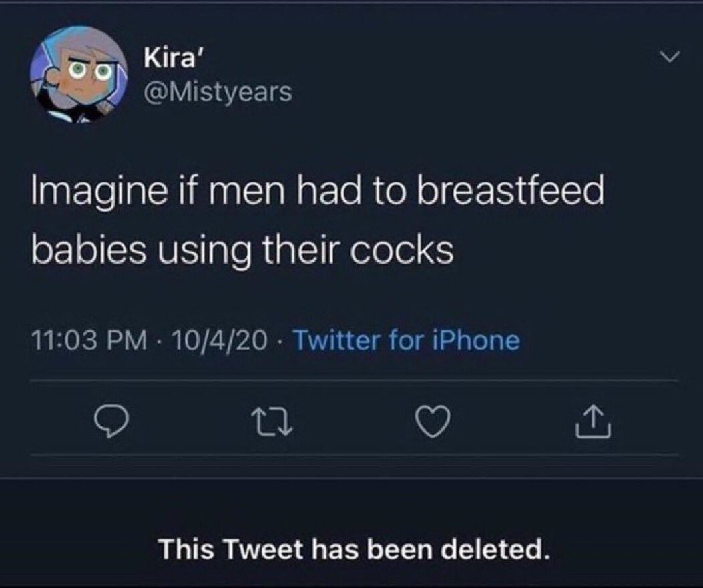Tap the first line starting with Imagine
Screen dimensions: 703x588
pyautogui.click(x=317, y=190)
